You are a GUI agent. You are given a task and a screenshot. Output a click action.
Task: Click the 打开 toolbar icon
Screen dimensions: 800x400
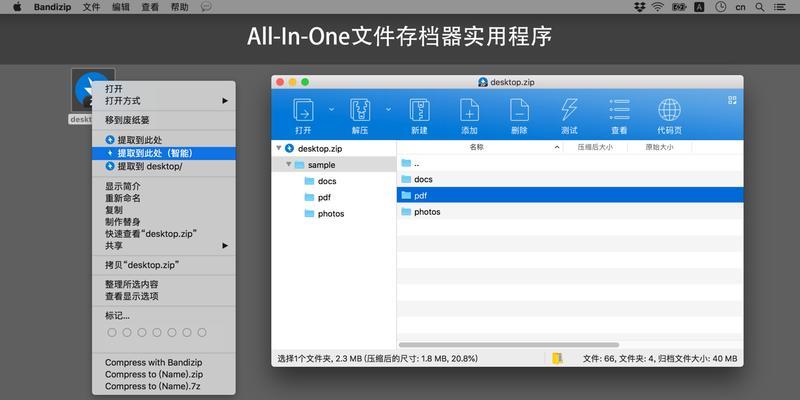click(x=303, y=110)
